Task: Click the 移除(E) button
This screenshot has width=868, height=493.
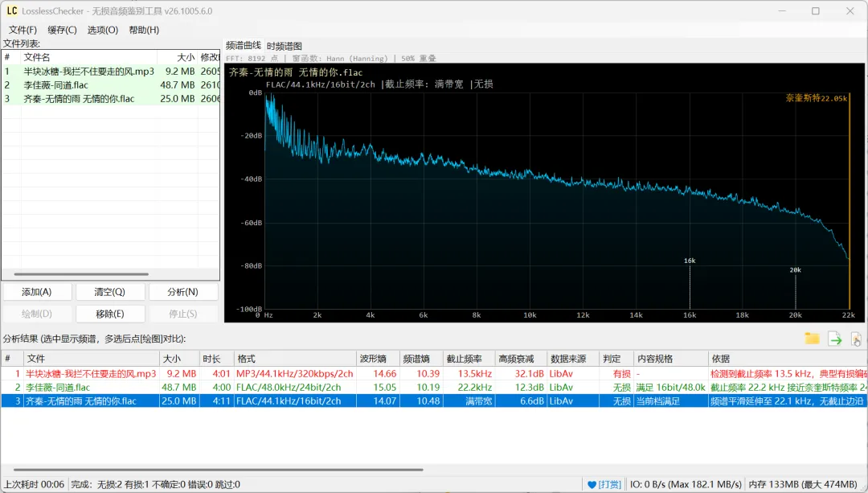Action: point(110,314)
